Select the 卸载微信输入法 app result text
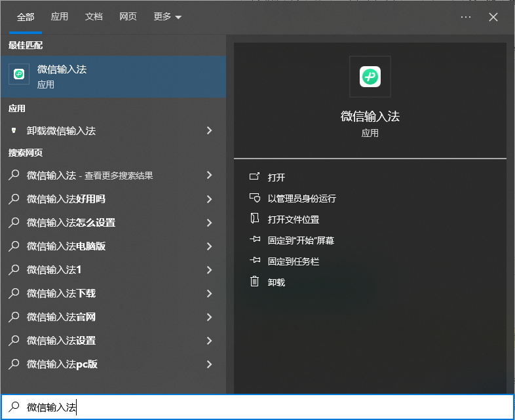 [61, 130]
